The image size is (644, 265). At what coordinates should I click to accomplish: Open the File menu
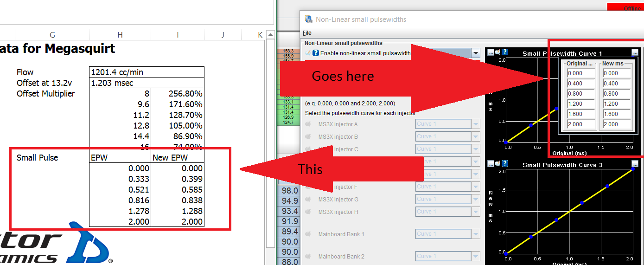tap(307, 33)
